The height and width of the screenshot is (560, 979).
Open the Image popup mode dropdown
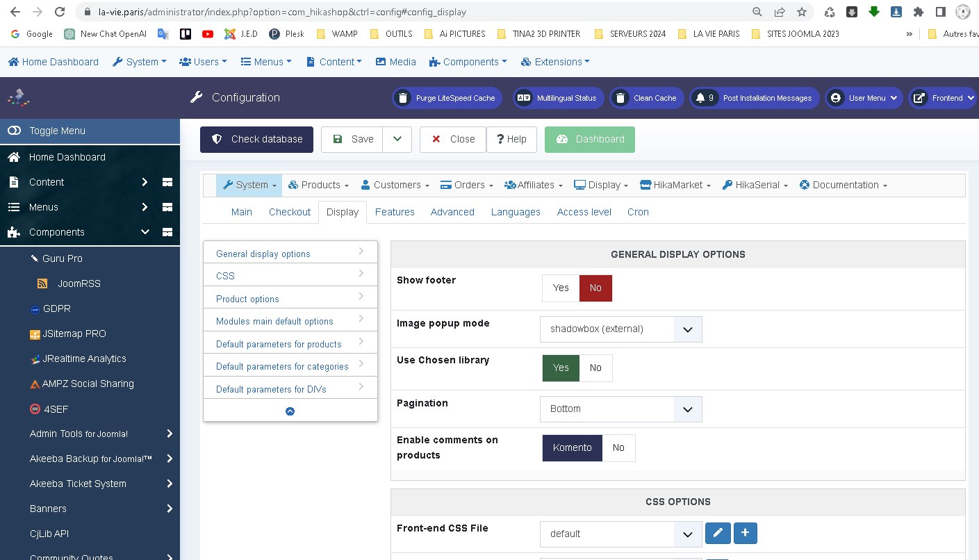click(621, 329)
